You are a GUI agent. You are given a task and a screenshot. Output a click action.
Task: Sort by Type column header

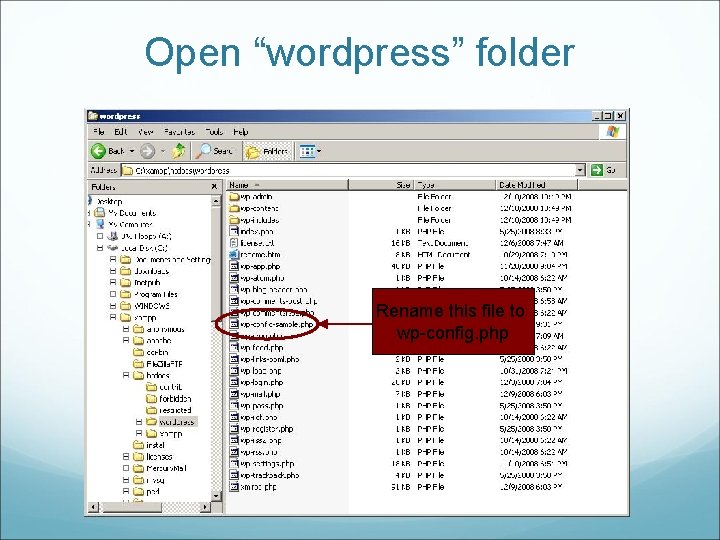[455, 185]
